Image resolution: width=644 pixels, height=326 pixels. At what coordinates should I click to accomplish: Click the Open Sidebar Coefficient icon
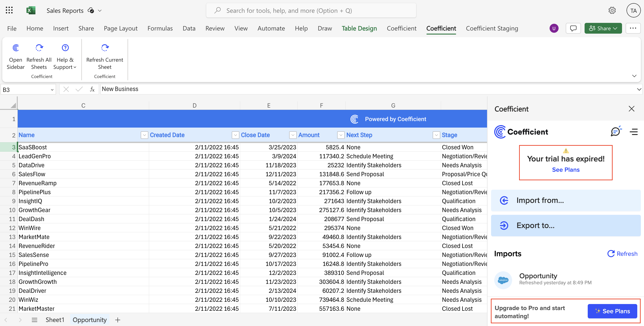[x=16, y=48]
